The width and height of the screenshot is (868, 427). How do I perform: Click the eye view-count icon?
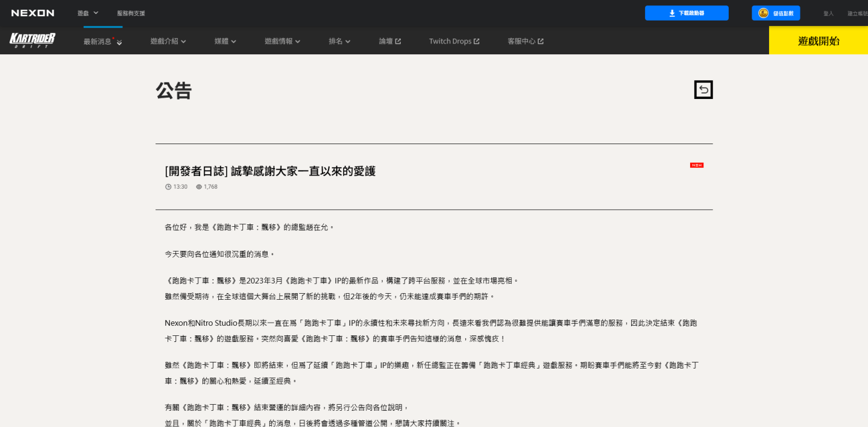[x=199, y=187]
